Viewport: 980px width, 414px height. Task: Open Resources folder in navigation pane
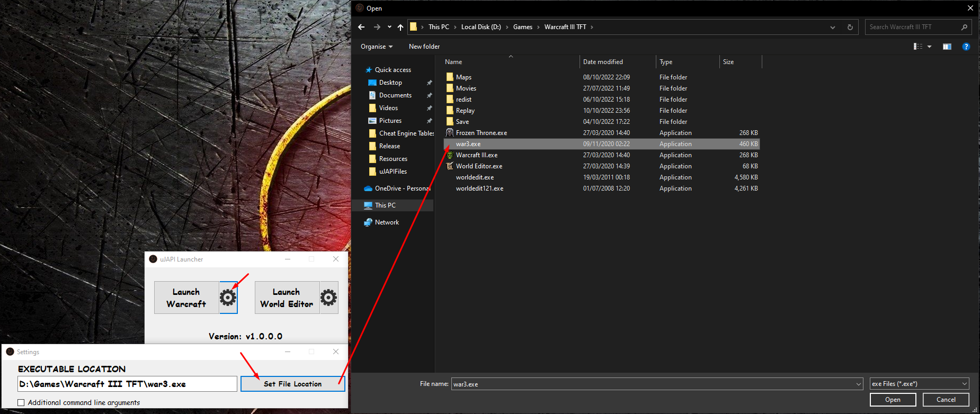click(x=393, y=159)
